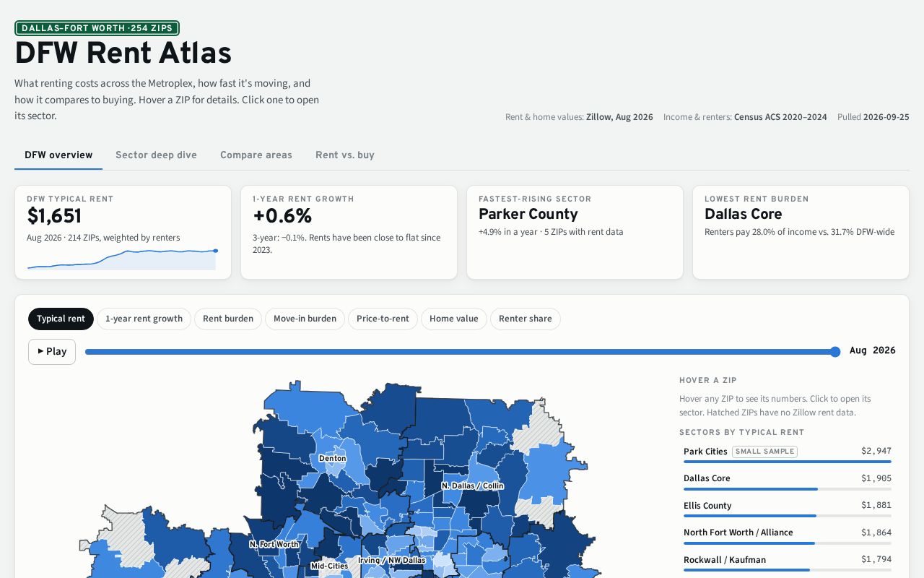The image size is (924, 578).
Task: Start the timeline Play animation
Action: pyautogui.click(x=52, y=352)
